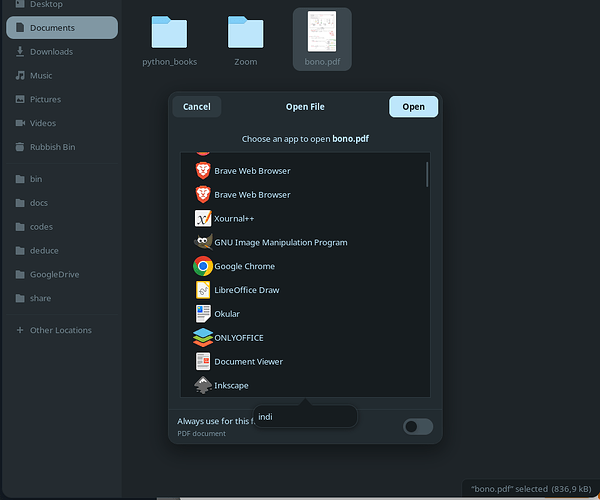600x500 pixels.
Task: Select the Document Viewer icon
Action: coord(203,362)
